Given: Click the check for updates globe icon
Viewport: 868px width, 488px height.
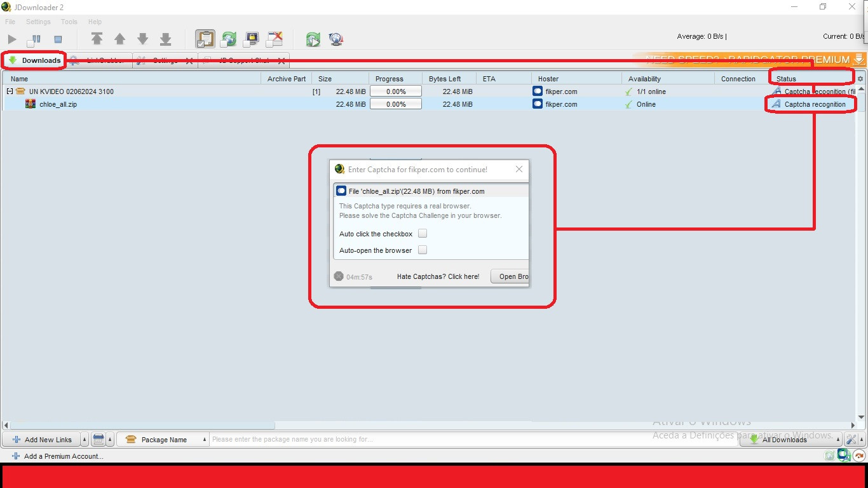Looking at the screenshot, I should click(x=336, y=39).
